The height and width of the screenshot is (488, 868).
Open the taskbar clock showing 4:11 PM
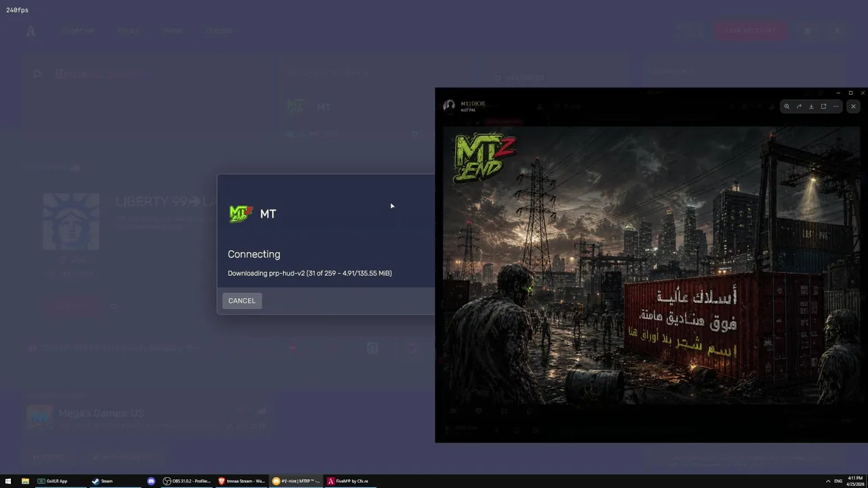coord(854,481)
